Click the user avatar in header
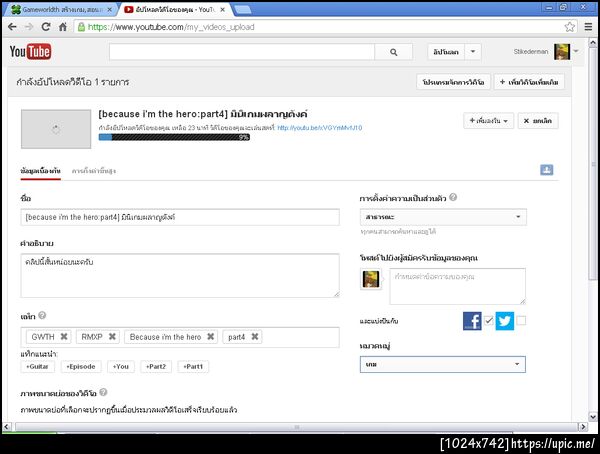Screen dimensions: 600x454 (562, 52)
